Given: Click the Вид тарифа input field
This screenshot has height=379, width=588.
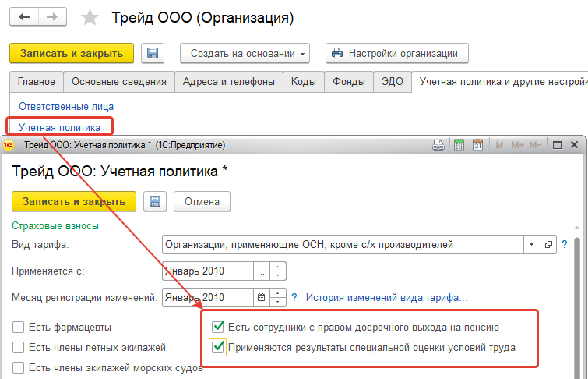Looking at the screenshot, I should click(x=343, y=245).
